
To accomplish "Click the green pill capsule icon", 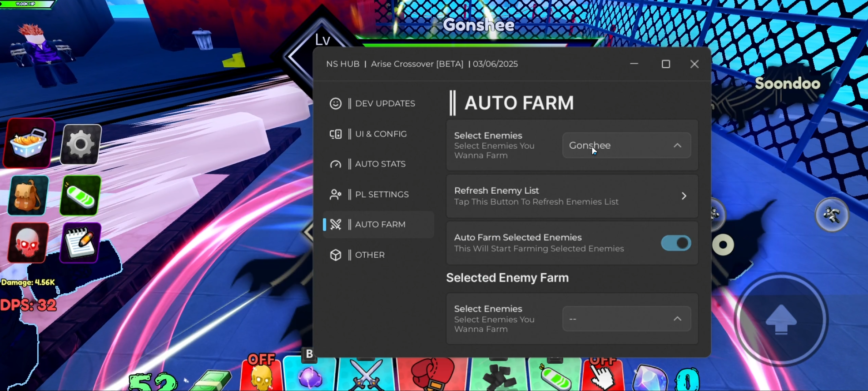I will (x=80, y=195).
